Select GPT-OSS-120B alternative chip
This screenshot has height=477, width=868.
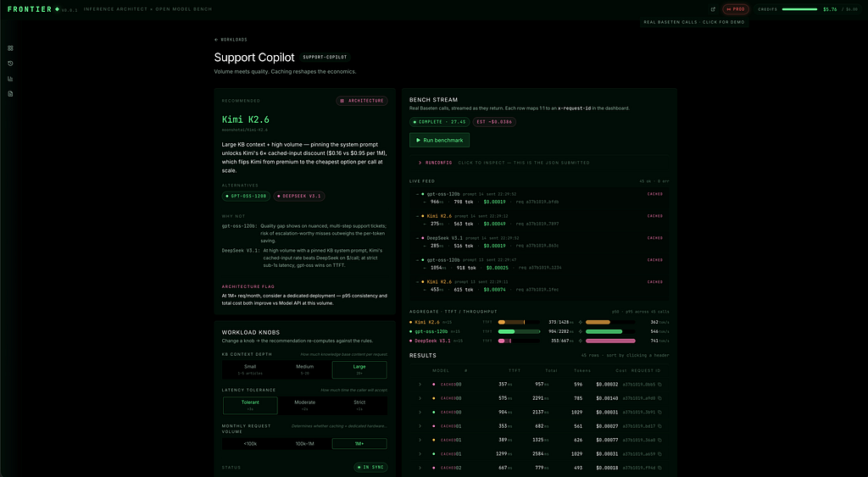tap(246, 196)
